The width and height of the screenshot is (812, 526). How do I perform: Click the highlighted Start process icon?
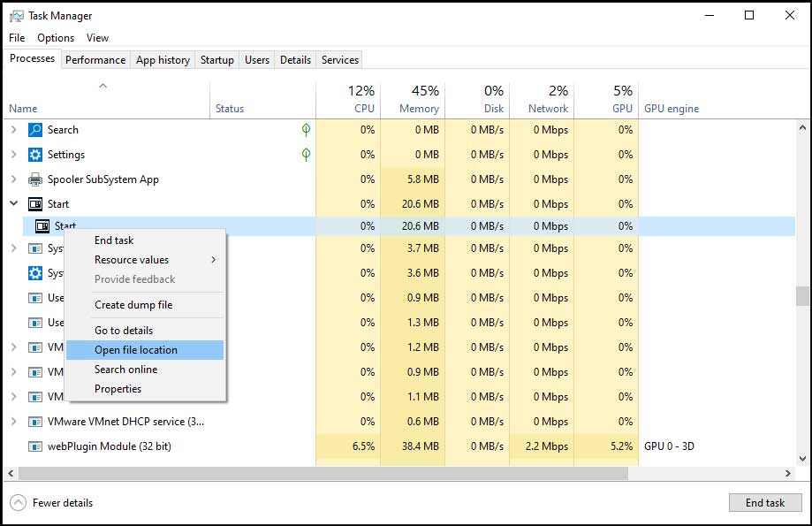point(42,225)
